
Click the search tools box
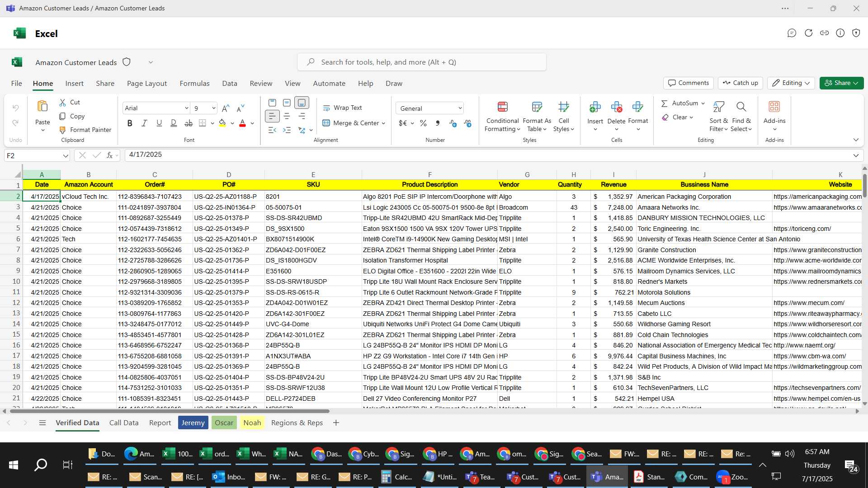[421, 62]
